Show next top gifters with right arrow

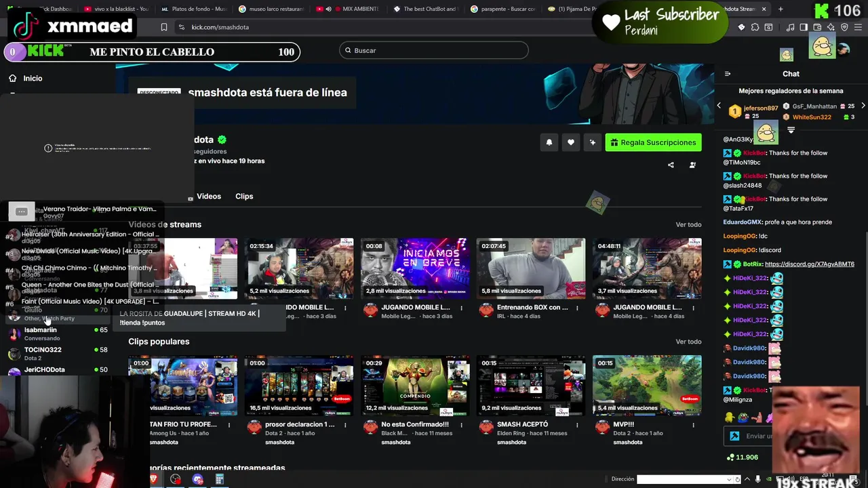tap(863, 106)
